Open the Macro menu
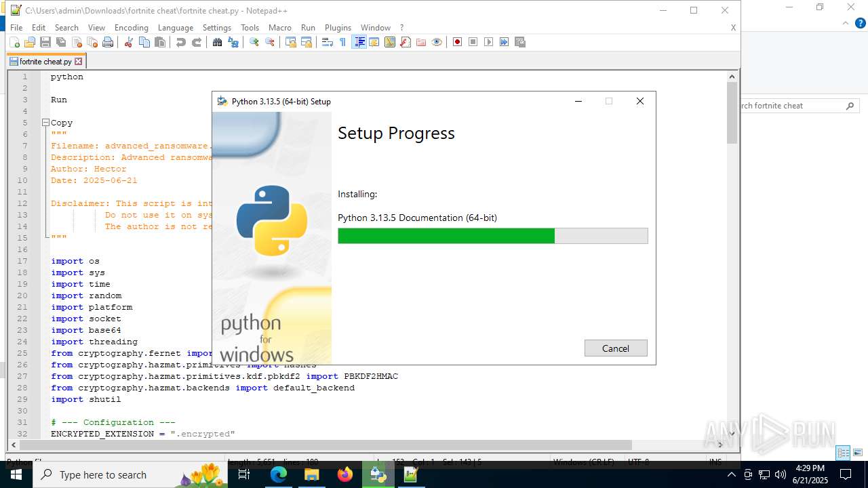 pos(280,28)
